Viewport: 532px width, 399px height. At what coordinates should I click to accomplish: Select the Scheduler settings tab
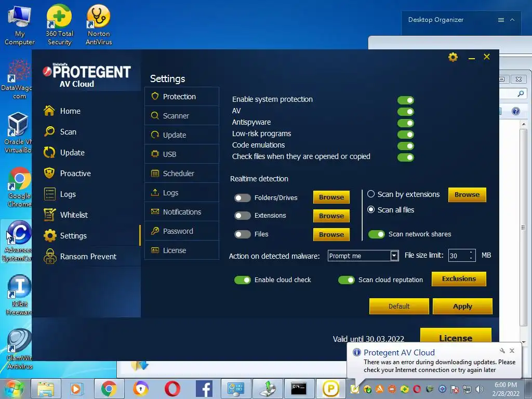tap(181, 174)
